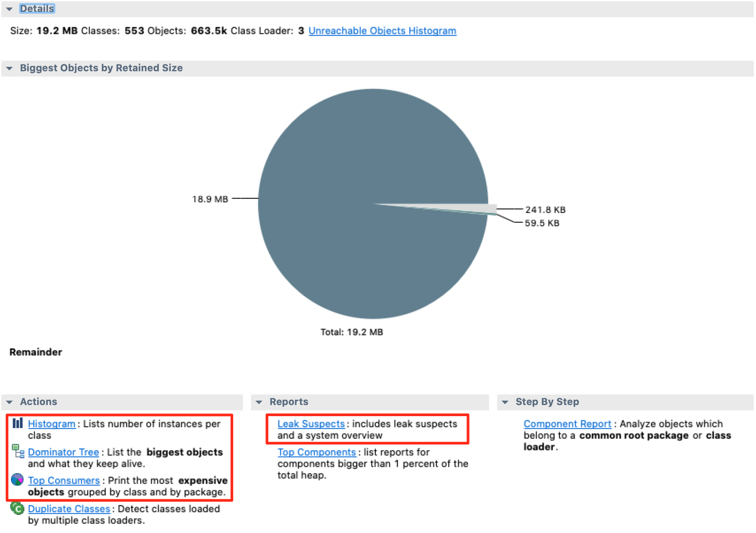Collapse the Reports section
Viewport: 756px width, 533px height.
(259, 402)
